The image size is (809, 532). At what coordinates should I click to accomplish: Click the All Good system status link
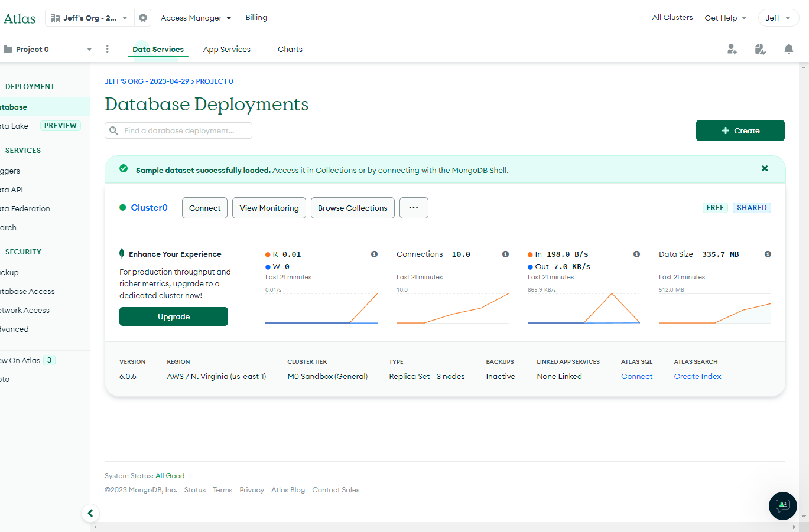coord(170,476)
